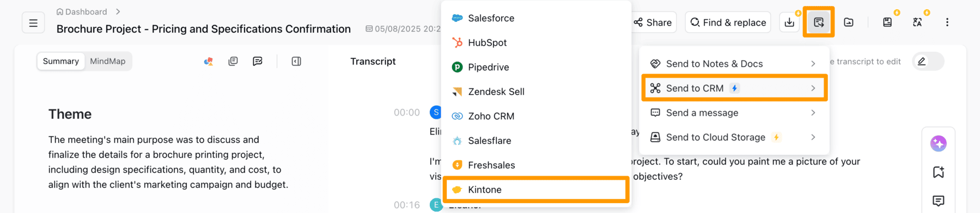The width and height of the screenshot is (980, 213).
Task: Open the move-to-folder icon
Action: 849,22
